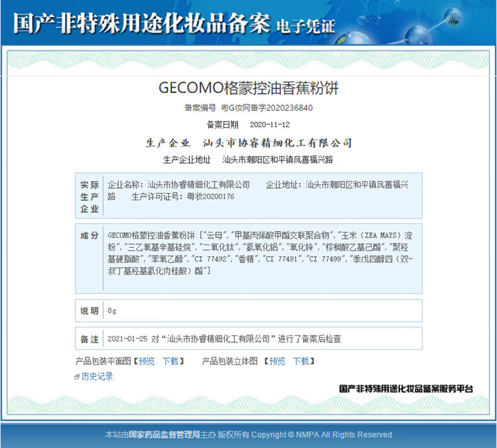Click the 产品包装平面图 label
Screen dimensions: 497x448
103,361
